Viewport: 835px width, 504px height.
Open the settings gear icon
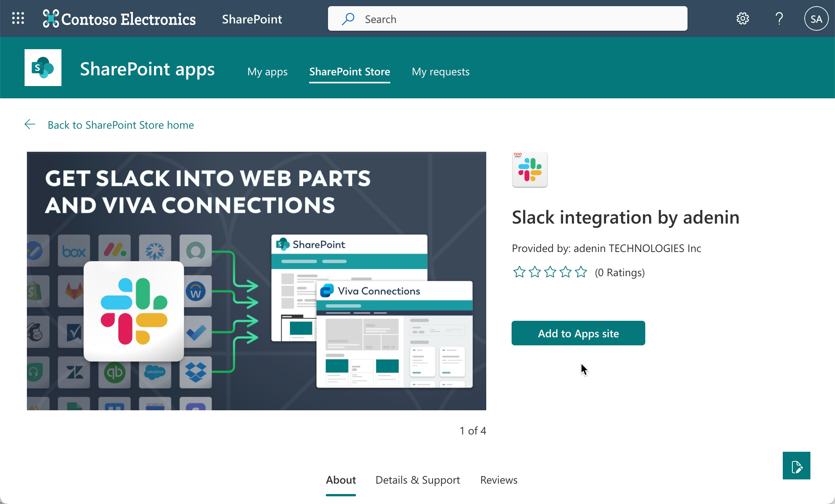point(742,18)
